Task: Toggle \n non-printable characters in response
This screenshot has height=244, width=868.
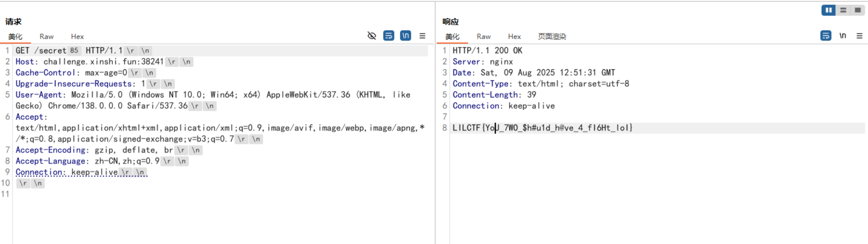Action: pos(842,36)
